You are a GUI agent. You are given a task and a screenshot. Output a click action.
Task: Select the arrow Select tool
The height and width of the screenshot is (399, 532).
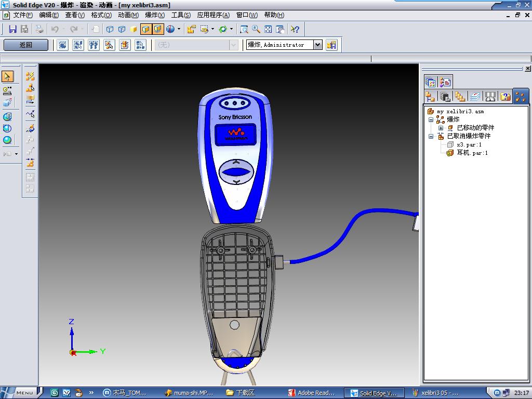[x=7, y=76]
